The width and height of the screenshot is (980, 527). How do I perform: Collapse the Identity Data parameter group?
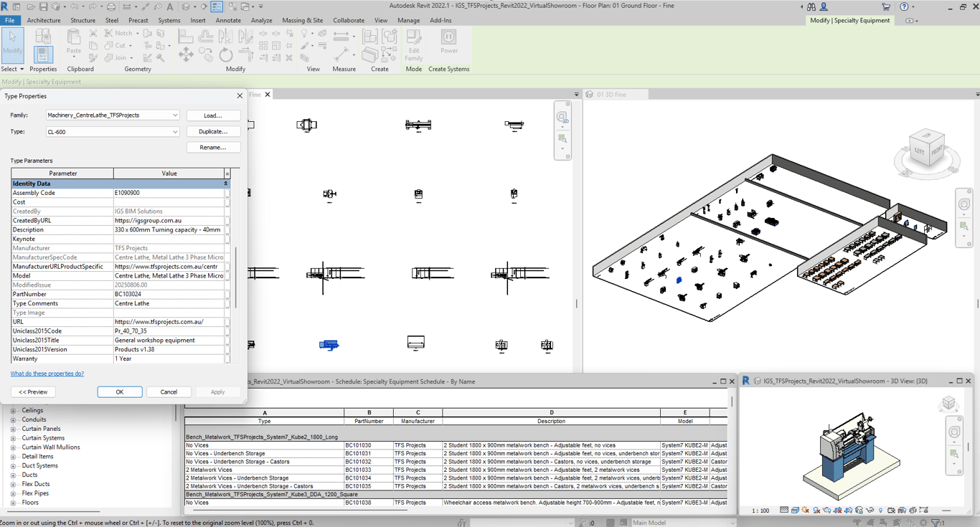(225, 184)
